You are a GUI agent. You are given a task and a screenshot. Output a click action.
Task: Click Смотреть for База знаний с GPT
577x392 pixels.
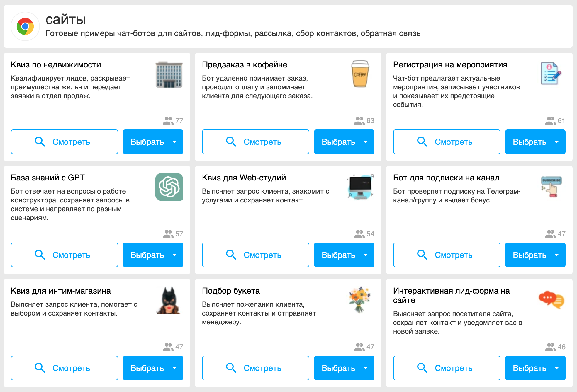[x=65, y=255]
